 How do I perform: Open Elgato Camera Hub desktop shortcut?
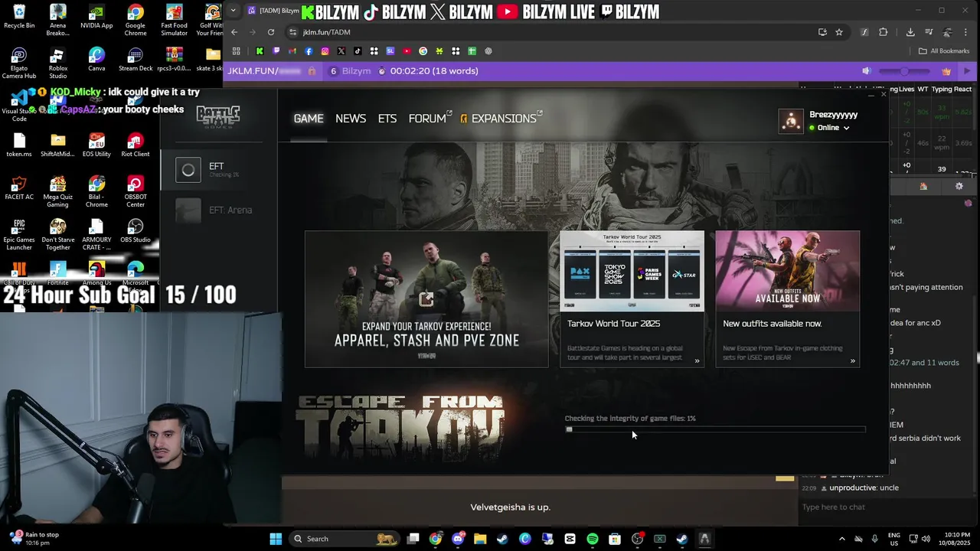pyautogui.click(x=19, y=63)
